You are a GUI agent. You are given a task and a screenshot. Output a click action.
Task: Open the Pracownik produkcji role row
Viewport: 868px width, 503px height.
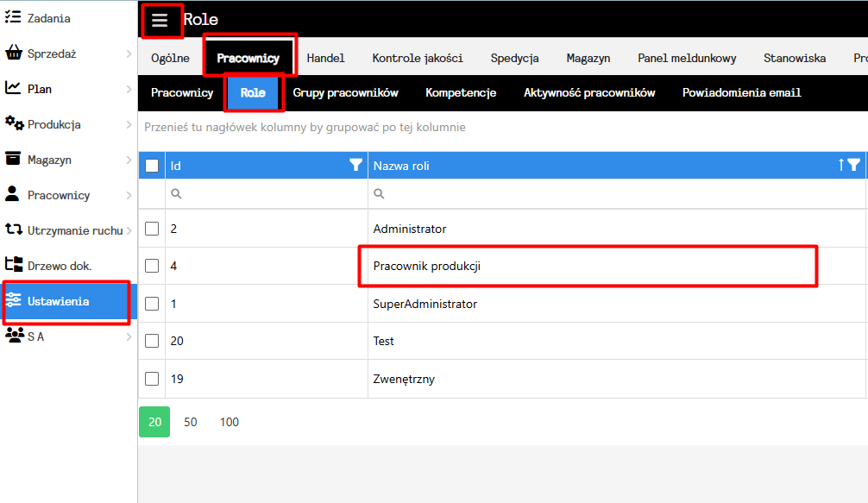pyautogui.click(x=426, y=267)
